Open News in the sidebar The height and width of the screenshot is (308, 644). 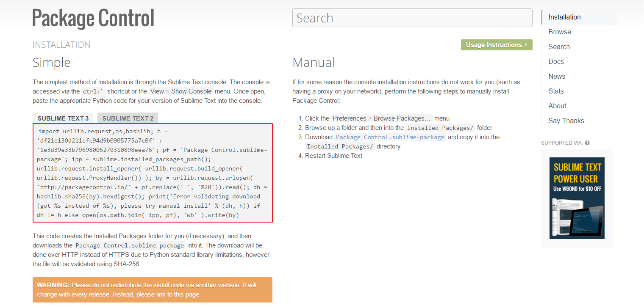point(557,76)
